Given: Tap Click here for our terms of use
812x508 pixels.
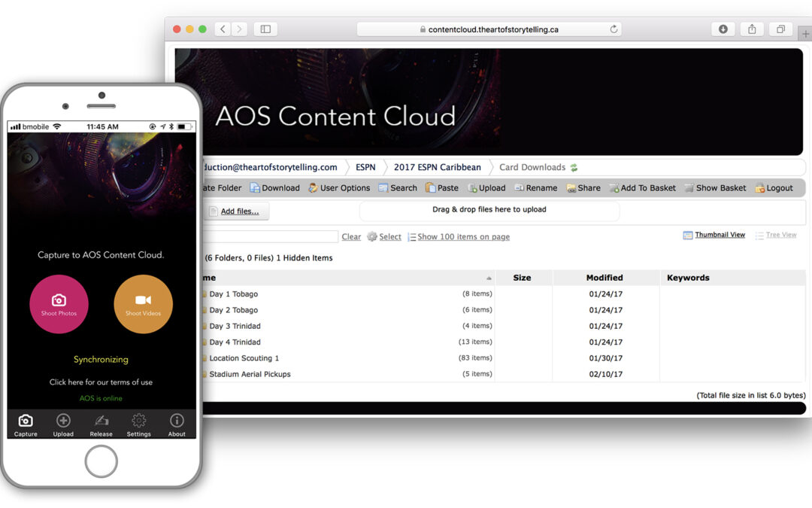Looking at the screenshot, I should (101, 382).
